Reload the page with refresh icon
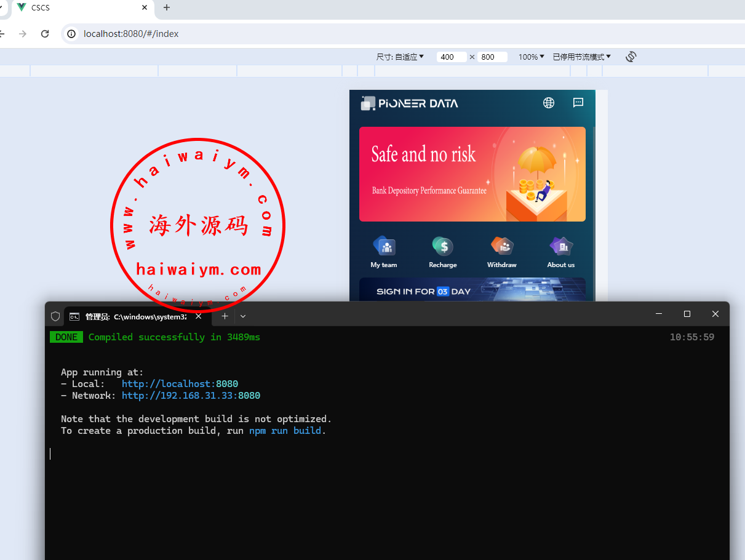 pos(45,34)
